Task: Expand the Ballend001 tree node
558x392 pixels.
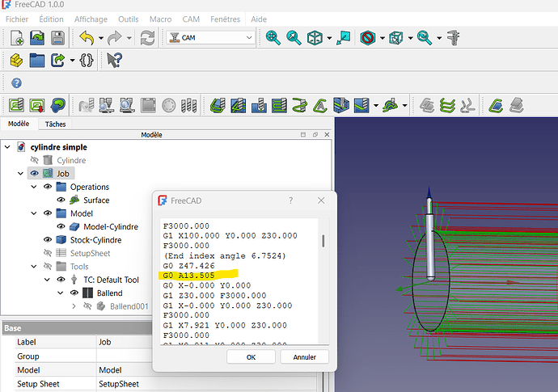Action: [74, 306]
